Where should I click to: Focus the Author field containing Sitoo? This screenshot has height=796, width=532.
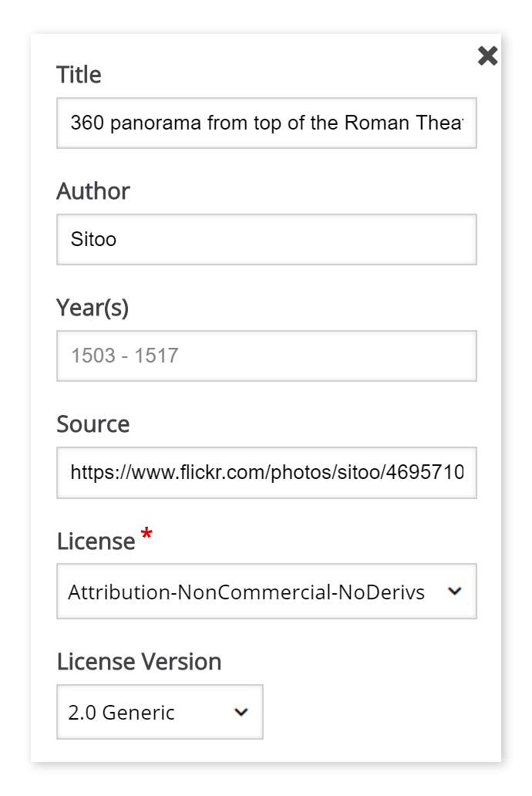(x=267, y=239)
